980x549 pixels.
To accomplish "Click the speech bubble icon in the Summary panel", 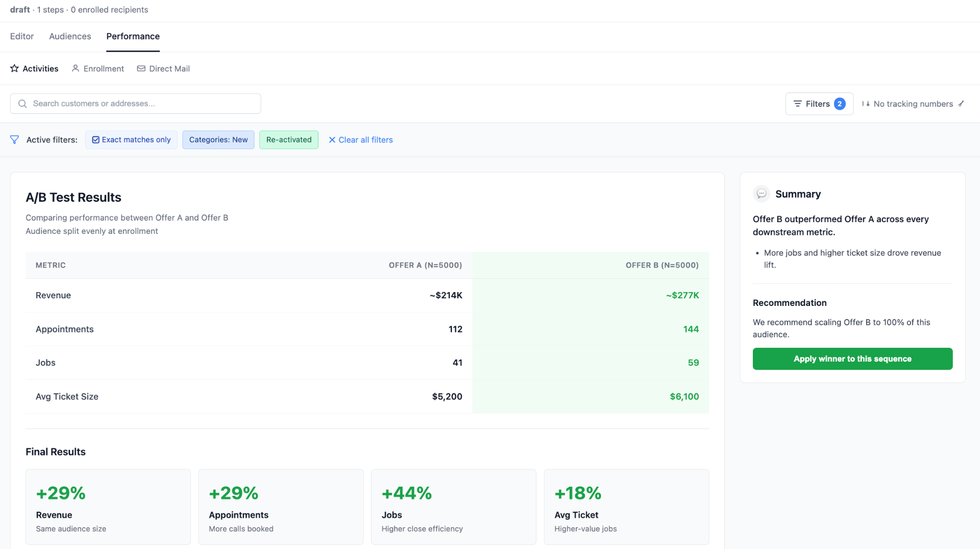I will click(762, 194).
